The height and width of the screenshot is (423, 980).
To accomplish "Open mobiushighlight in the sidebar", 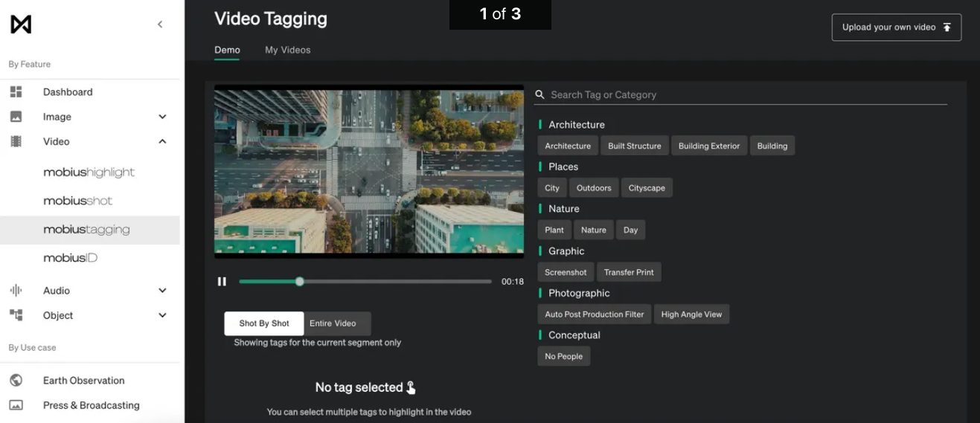I will click(x=89, y=172).
